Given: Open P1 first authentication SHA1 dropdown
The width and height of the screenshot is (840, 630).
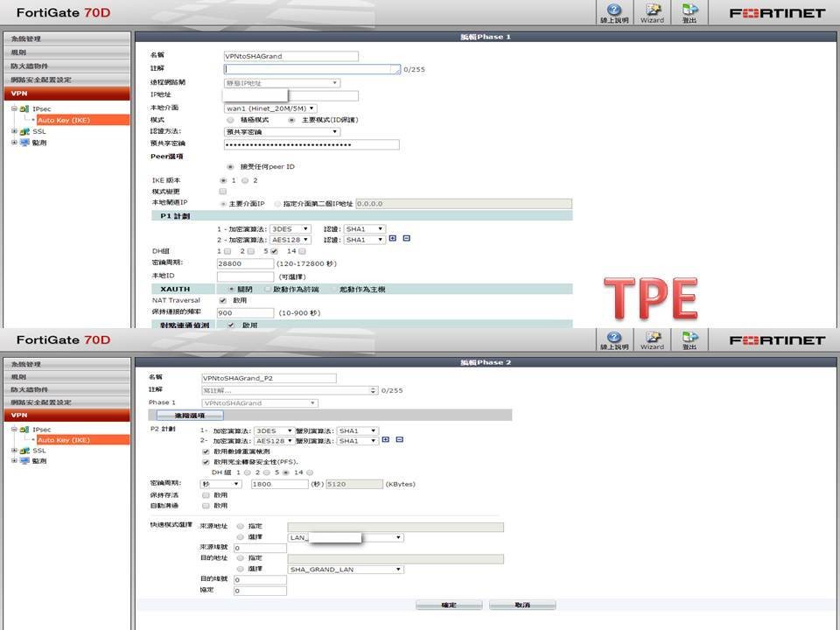Looking at the screenshot, I should click(x=364, y=228).
